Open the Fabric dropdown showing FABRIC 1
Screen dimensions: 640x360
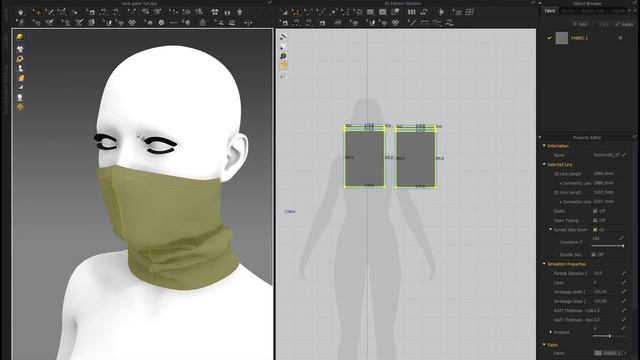[611, 353]
